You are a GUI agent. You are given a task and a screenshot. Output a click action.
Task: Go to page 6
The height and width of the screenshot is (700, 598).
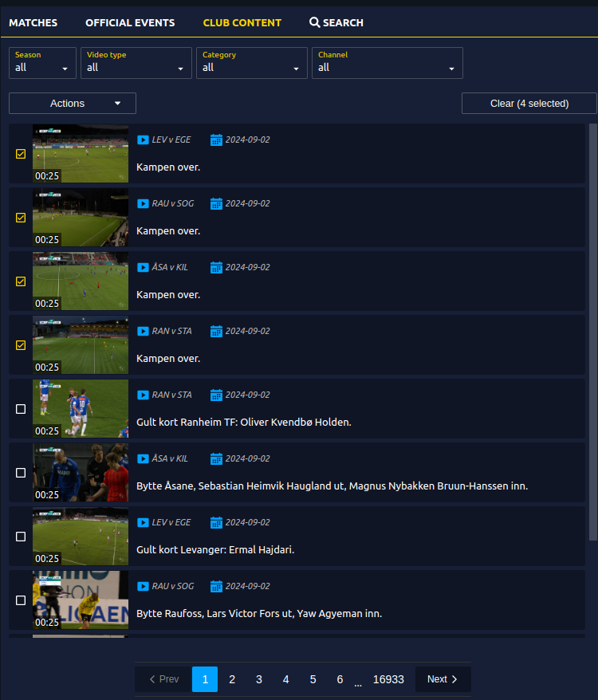click(340, 679)
